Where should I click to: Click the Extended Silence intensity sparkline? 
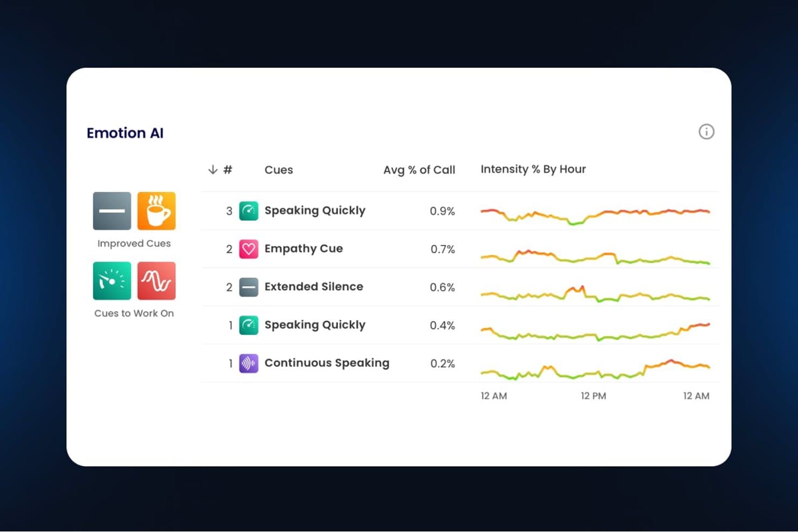[x=595, y=294]
